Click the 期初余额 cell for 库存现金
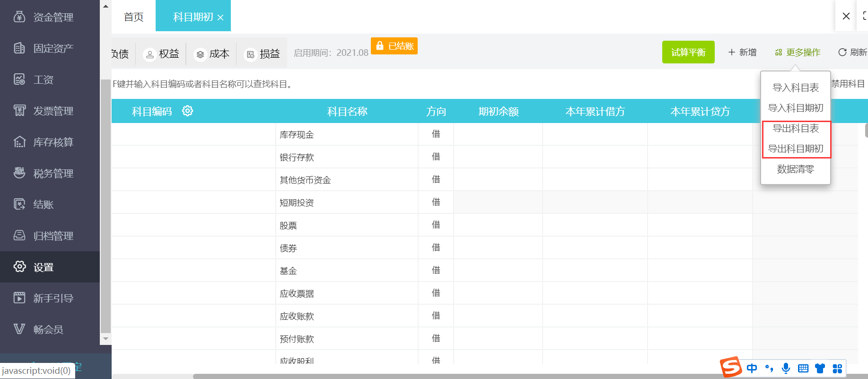This screenshot has height=379, width=868. 498,134
